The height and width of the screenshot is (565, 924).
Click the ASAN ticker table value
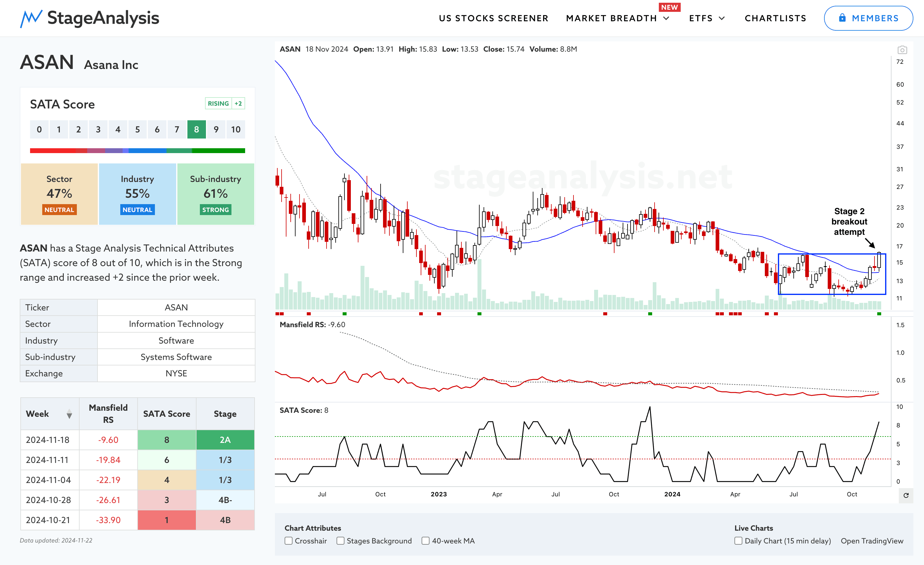[176, 307]
